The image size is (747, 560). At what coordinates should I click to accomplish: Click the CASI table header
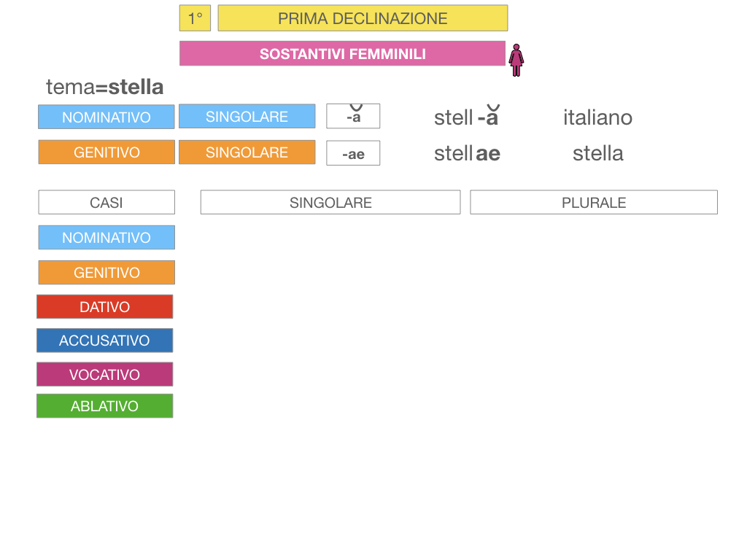[x=107, y=203]
